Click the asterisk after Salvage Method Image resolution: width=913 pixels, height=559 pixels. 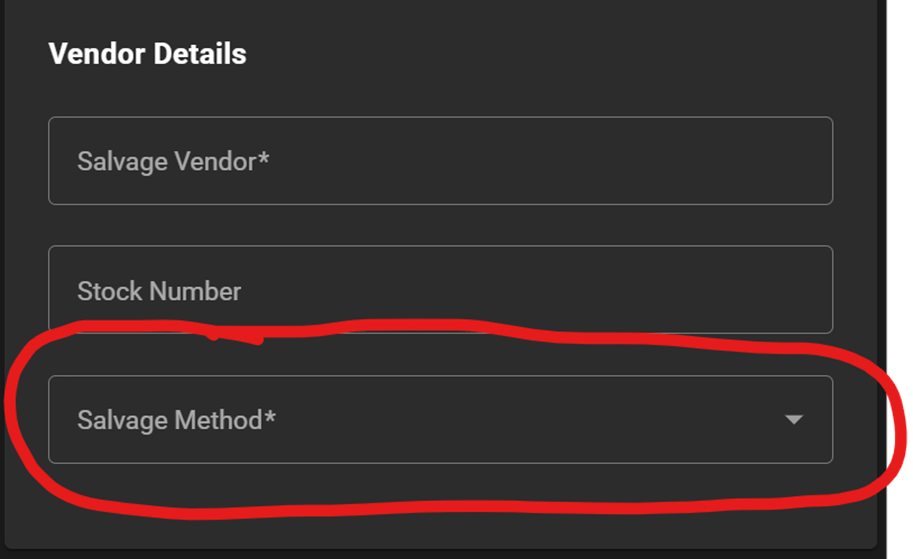coord(270,417)
